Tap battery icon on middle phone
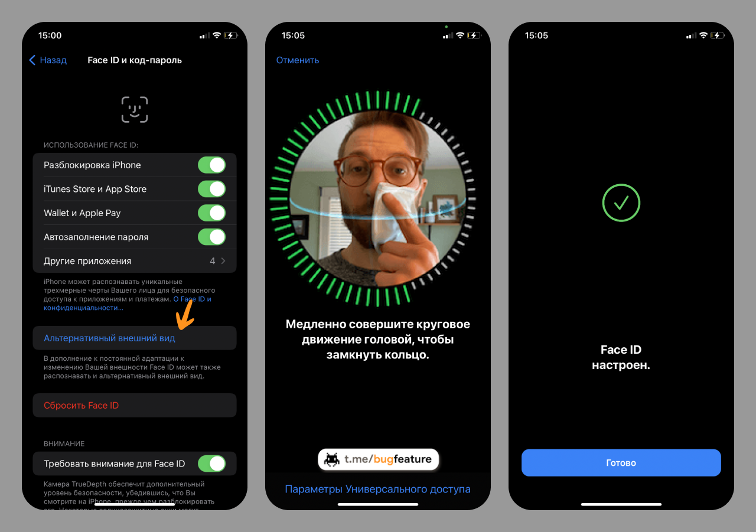This screenshot has width=756, height=532. coord(474,35)
